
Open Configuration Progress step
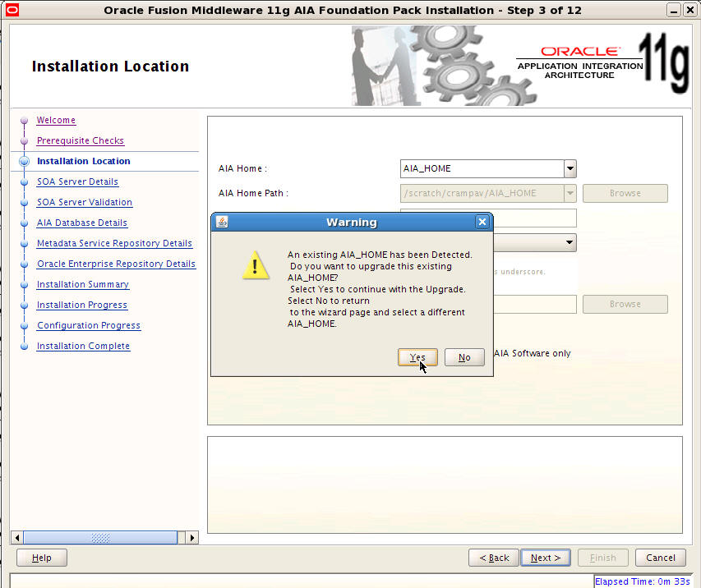tap(89, 326)
